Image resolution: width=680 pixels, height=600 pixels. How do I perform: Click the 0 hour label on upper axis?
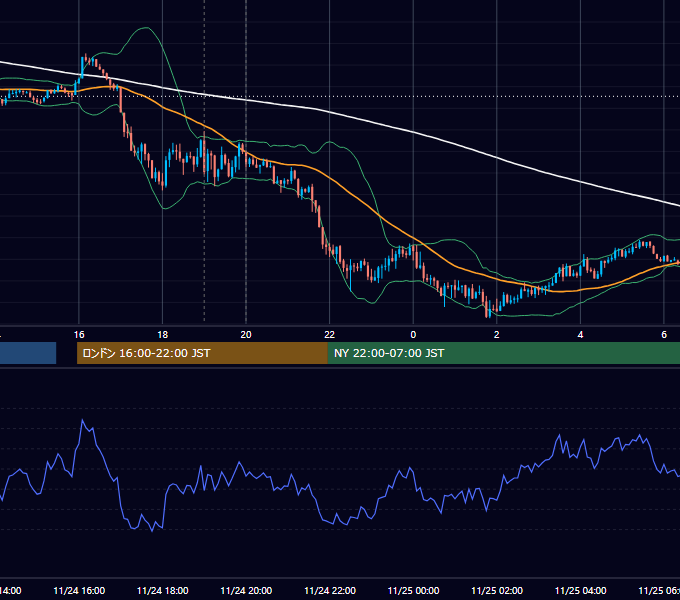pos(413,335)
